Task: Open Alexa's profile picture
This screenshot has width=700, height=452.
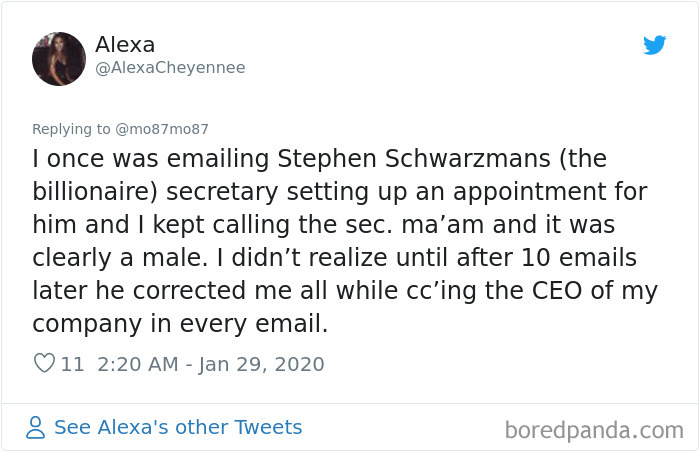Action: click(58, 58)
